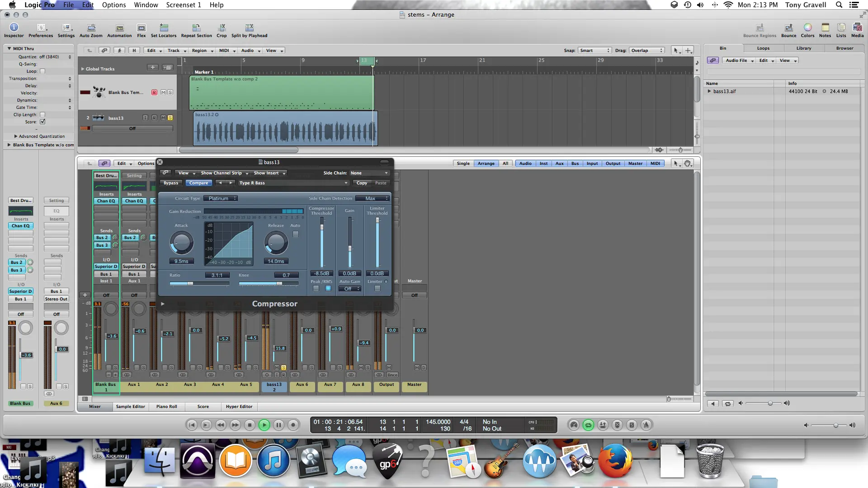Click the All mixer view button
This screenshot has width=868, height=488.
pos(505,164)
